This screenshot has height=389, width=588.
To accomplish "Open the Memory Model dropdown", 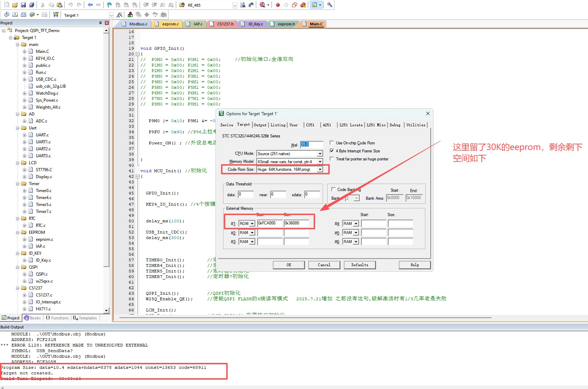I will point(320,162).
